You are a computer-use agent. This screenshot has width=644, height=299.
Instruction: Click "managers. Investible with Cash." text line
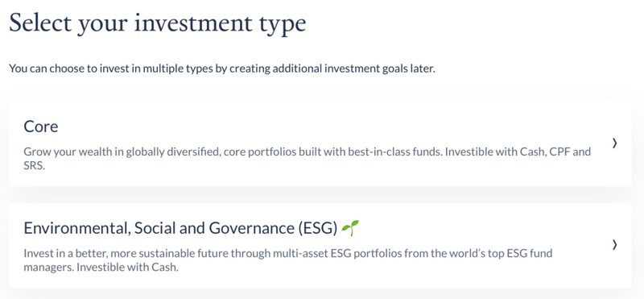101,268
